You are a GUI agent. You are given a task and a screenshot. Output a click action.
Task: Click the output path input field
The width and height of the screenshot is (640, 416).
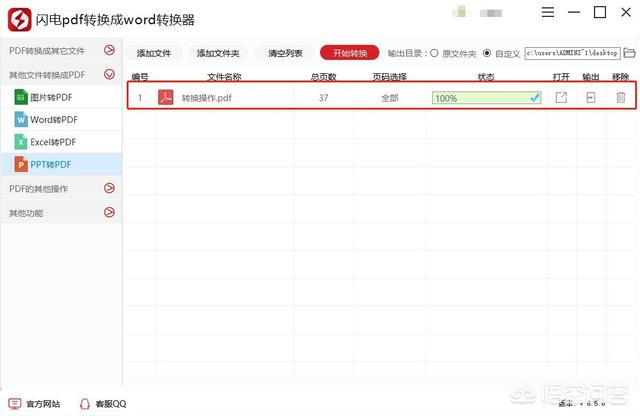coord(573,53)
